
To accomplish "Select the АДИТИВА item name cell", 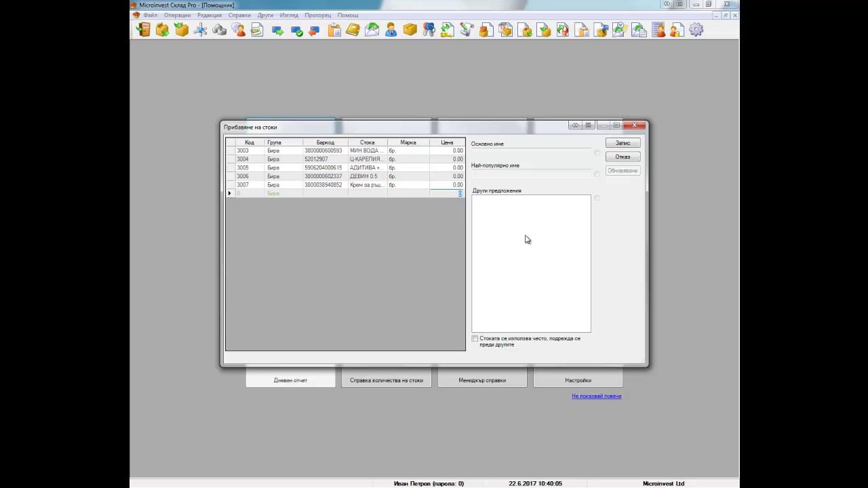I will (368, 167).
